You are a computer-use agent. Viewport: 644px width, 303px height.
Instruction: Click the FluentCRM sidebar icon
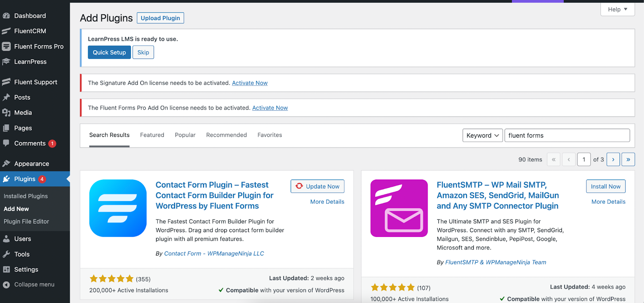(6, 31)
